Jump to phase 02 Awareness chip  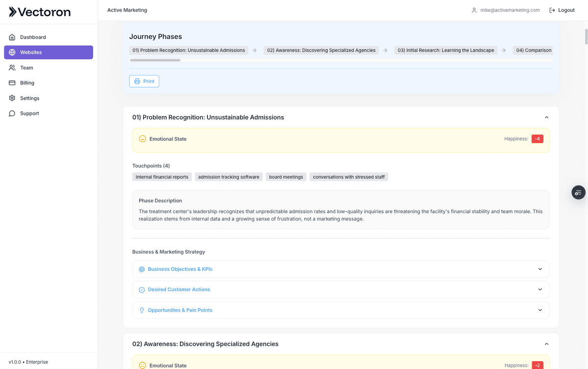[321, 50]
